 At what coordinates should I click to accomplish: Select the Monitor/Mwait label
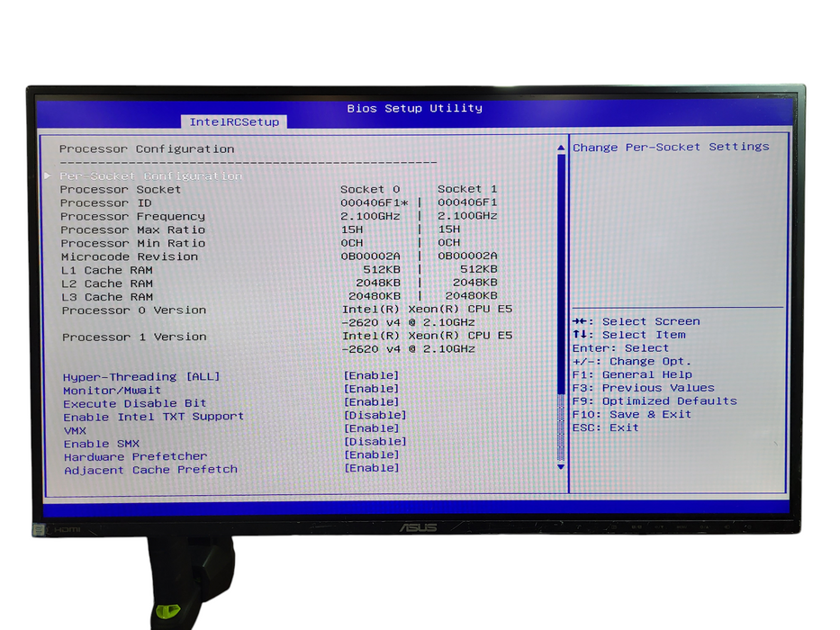112,391
